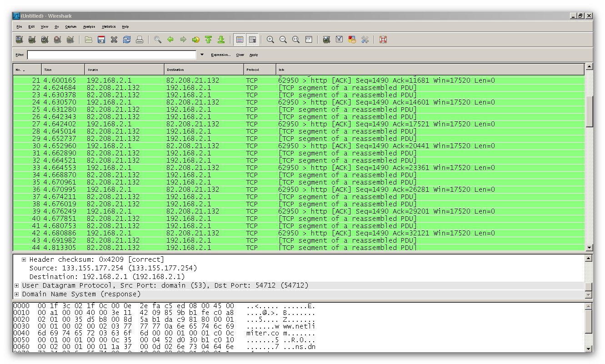This screenshot has width=605, height=364.
Task: Toggle packet list colorization
Action: pos(240,40)
